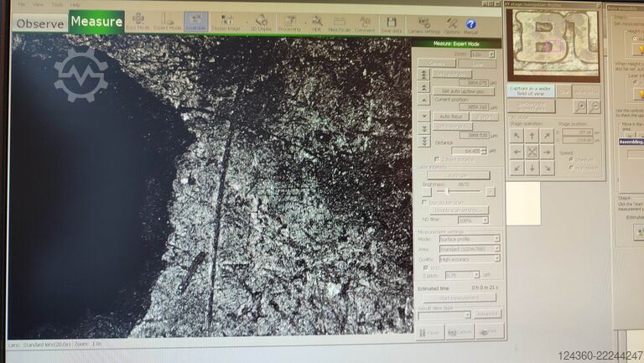Enable Use double scan checkbox

point(424,202)
